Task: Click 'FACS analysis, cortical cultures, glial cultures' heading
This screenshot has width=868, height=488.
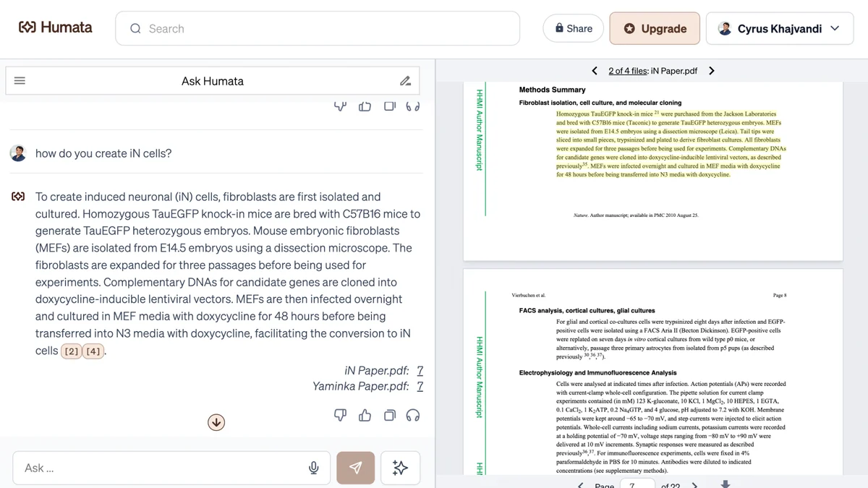Action: point(587,310)
